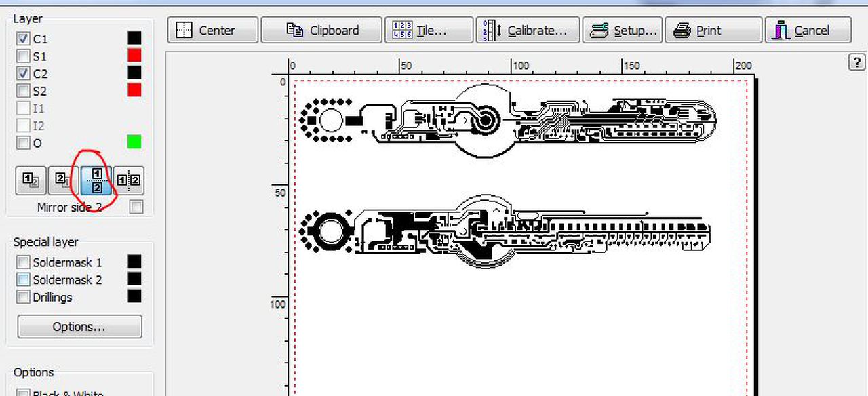Change the Drillings color swatch
The height and width of the screenshot is (396, 868).
(134, 296)
